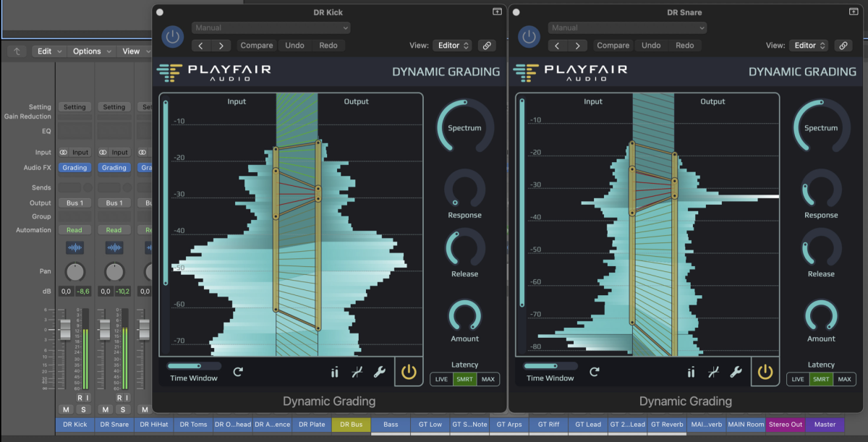Screen dimensions: 868x442
Task: Open the mixer Options menu
Action: (x=92, y=51)
